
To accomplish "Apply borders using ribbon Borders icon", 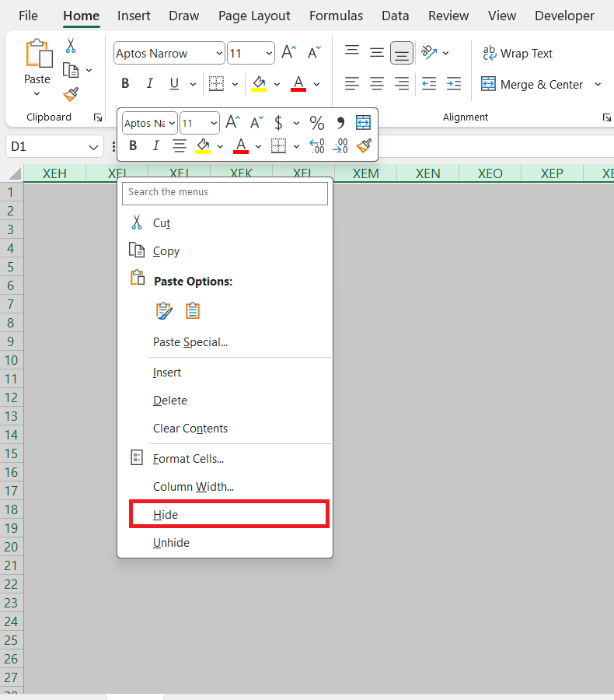I will [216, 83].
